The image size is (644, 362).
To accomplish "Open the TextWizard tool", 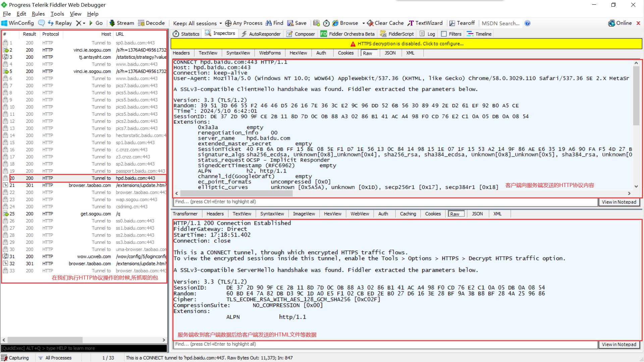I will point(425,23).
